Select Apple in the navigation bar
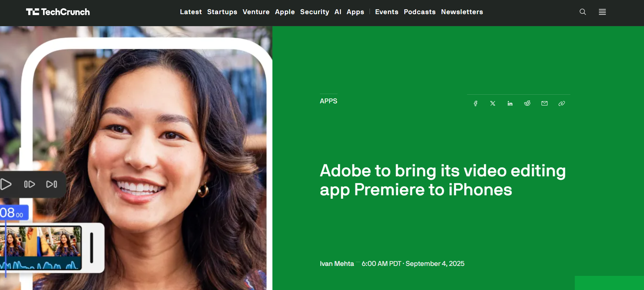The height and width of the screenshot is (290, 644). coord(285,12)
